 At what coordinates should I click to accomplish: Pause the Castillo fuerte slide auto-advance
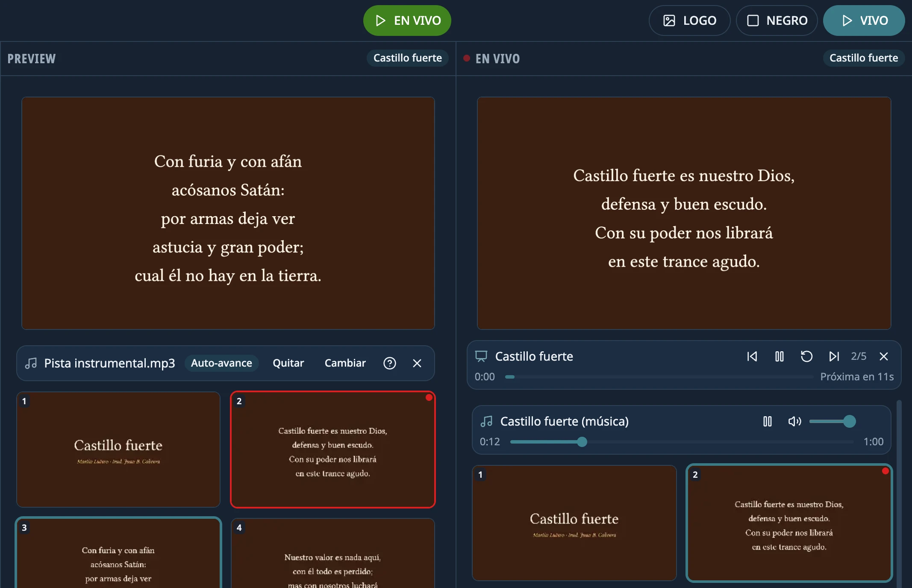click(780, 356)
